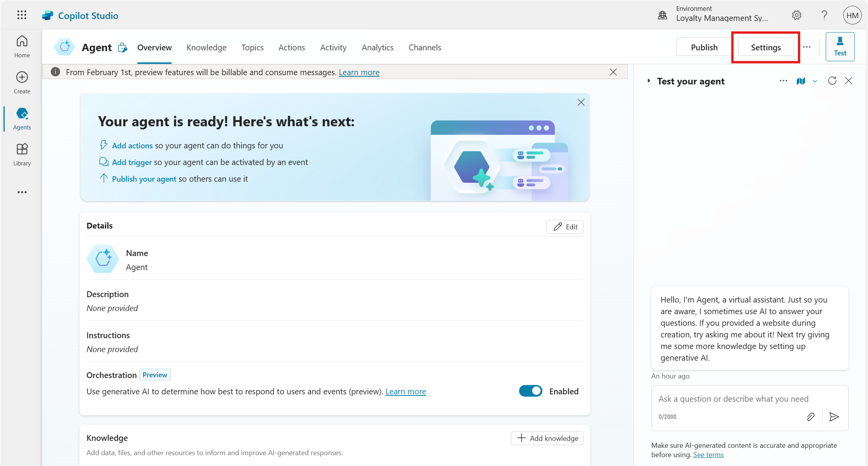Go to Home in sidebar
Screen dimensions: 868x466
(22, 46)
